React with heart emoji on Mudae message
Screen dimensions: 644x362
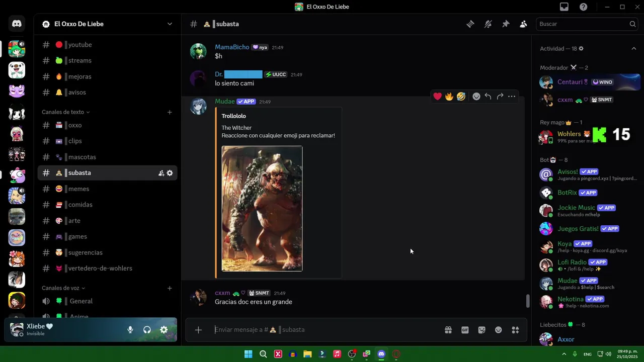point(437,97)
